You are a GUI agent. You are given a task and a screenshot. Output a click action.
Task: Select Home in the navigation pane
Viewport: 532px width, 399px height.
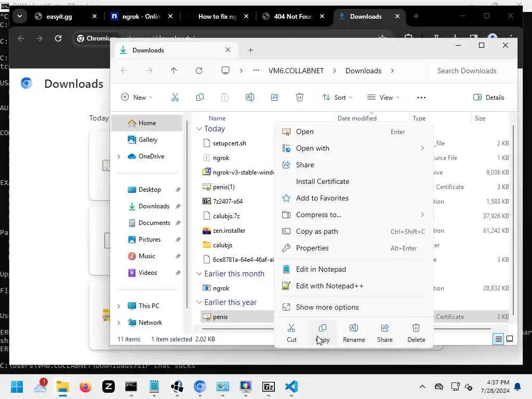147,123
